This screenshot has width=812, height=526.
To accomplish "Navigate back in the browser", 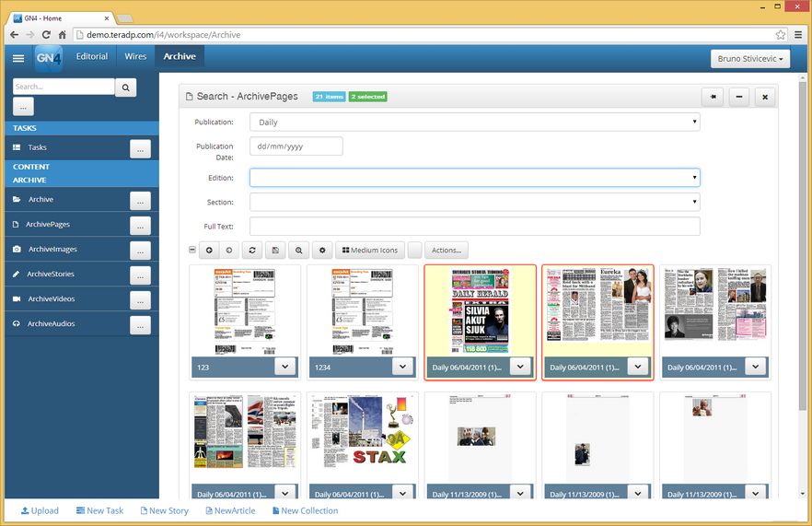I will pos(14,35).
